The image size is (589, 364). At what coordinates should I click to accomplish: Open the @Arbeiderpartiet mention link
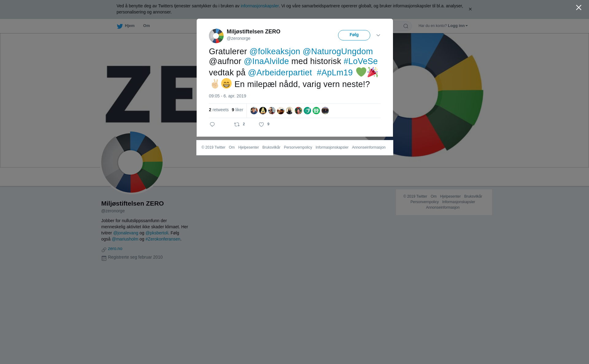pyautogui.click(x=280, y=73)
